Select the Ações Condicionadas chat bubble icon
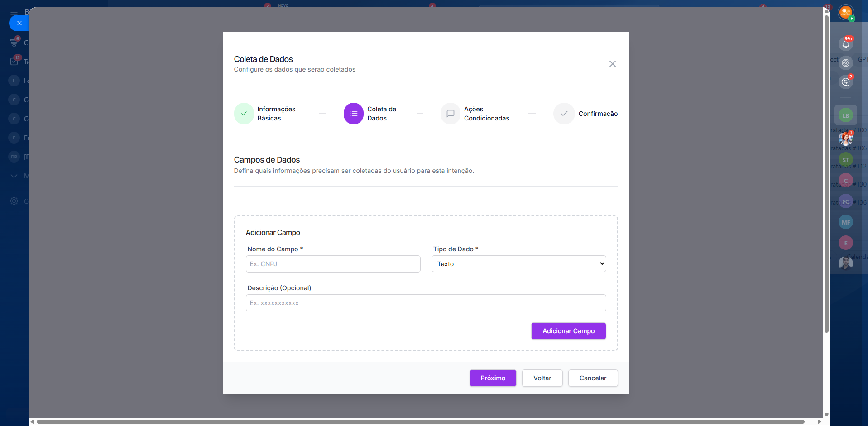This screenshot has width=868, height=426. coord(450,114)
